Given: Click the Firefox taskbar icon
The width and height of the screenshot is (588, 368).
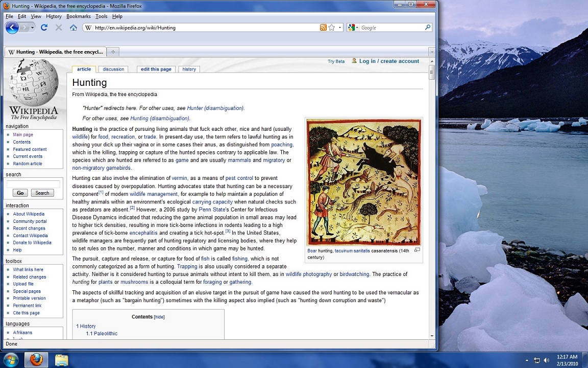Looking at the screenshot, I should tap(36, 360).
